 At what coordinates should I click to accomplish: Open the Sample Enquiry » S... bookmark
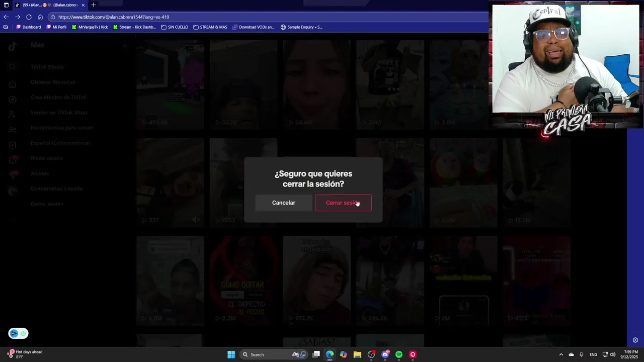(301, 27)
